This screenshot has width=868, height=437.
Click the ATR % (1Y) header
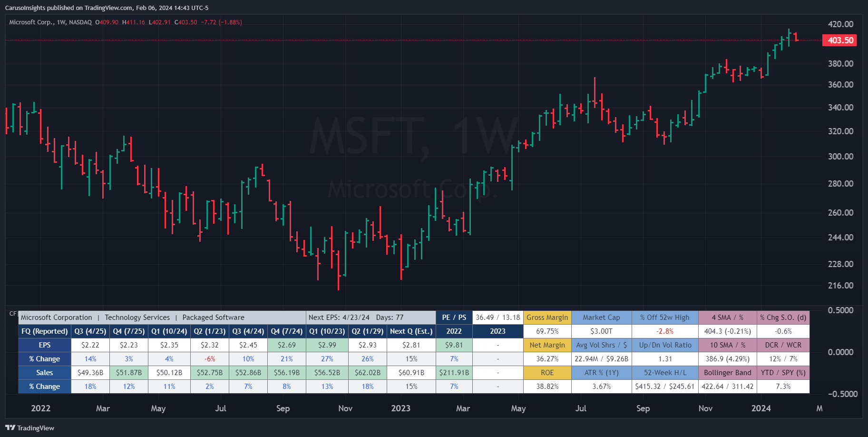602,373
